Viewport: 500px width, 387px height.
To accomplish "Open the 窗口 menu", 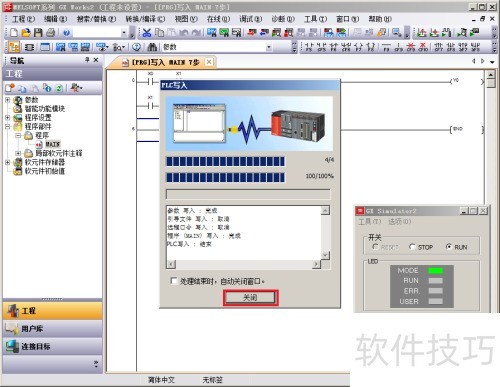I will coord(347,19).
